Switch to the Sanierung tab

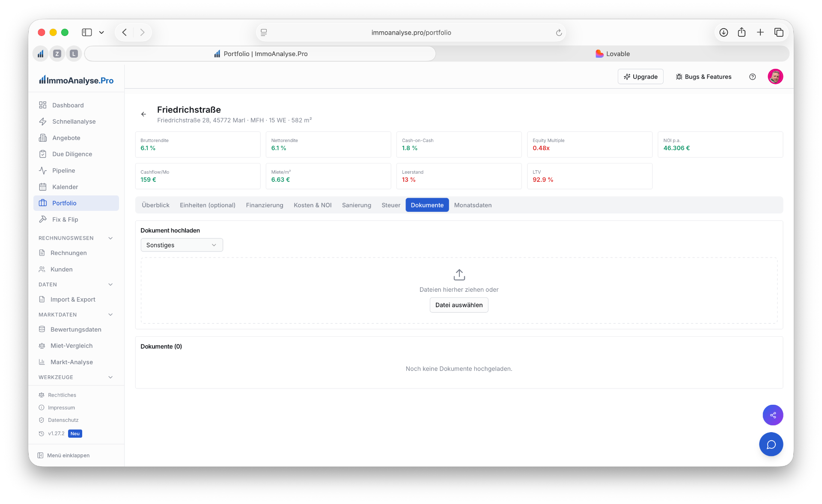[357, 205]
